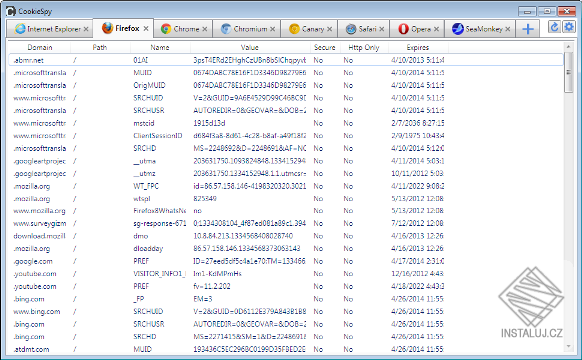Click the scrollbar up arrow

(568, 47)
